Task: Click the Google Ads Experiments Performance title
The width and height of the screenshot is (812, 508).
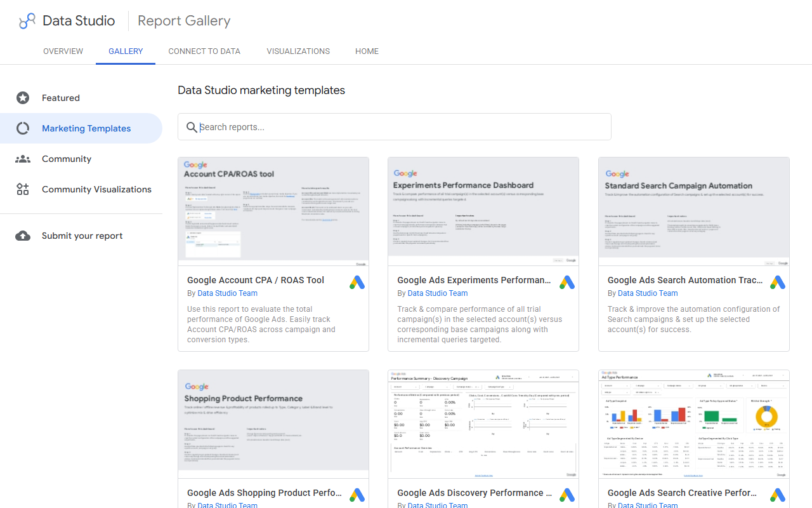Action: [x=474, y=280]
